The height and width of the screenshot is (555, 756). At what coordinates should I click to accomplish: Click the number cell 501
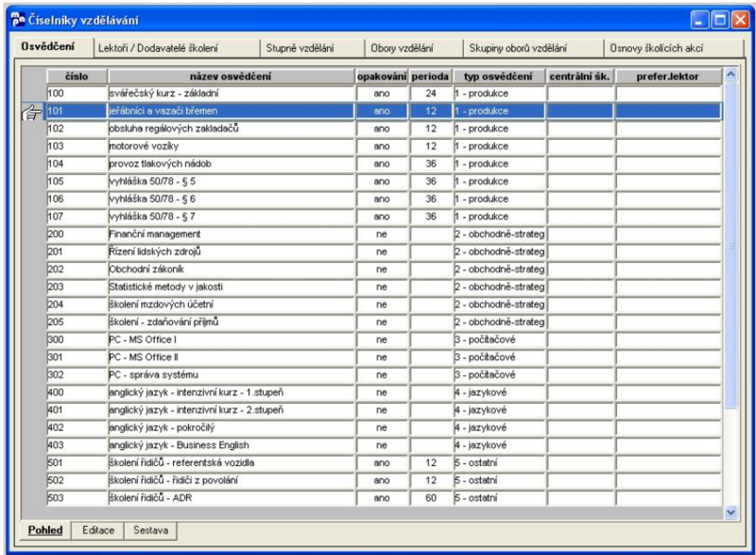point(77,463)
